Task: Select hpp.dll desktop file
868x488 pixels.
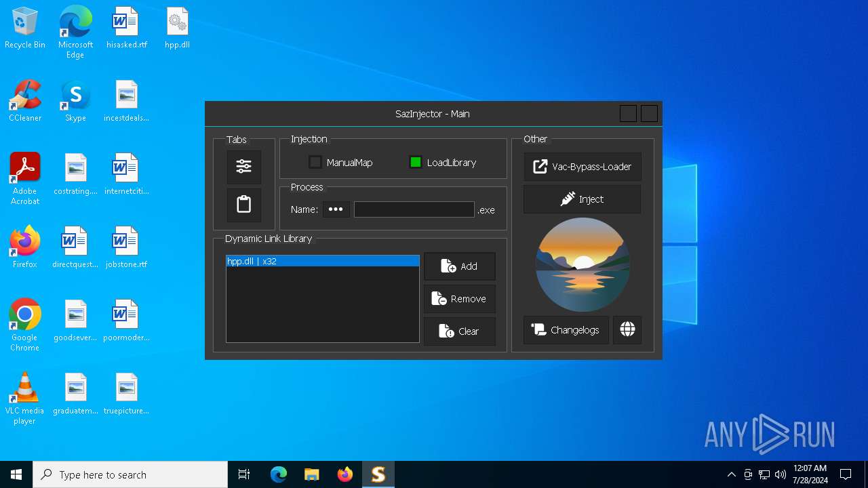Action: [177, 28]
